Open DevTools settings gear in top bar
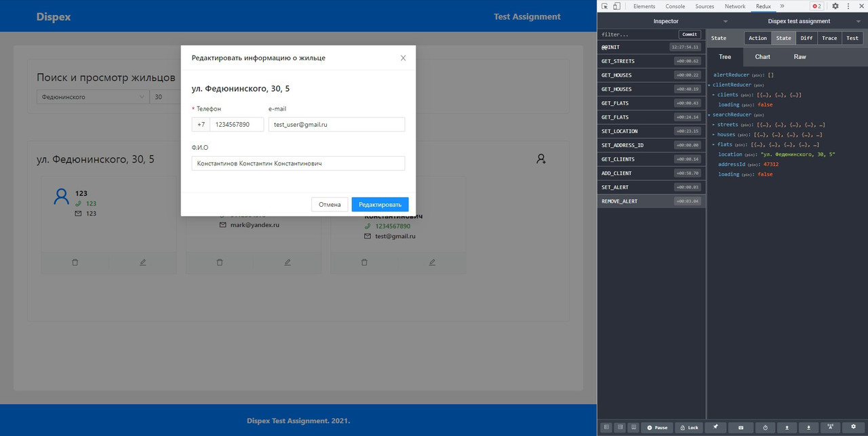Image resolution: width=868 pixels, height=436 pixels. pyautogui.click(x=835, y=6)
